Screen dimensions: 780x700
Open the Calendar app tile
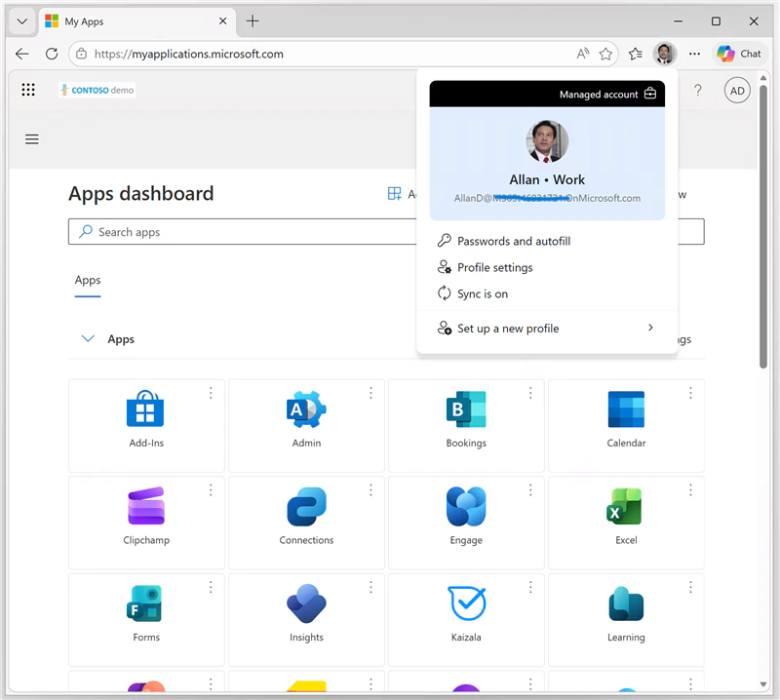click(x=626, y=425)
